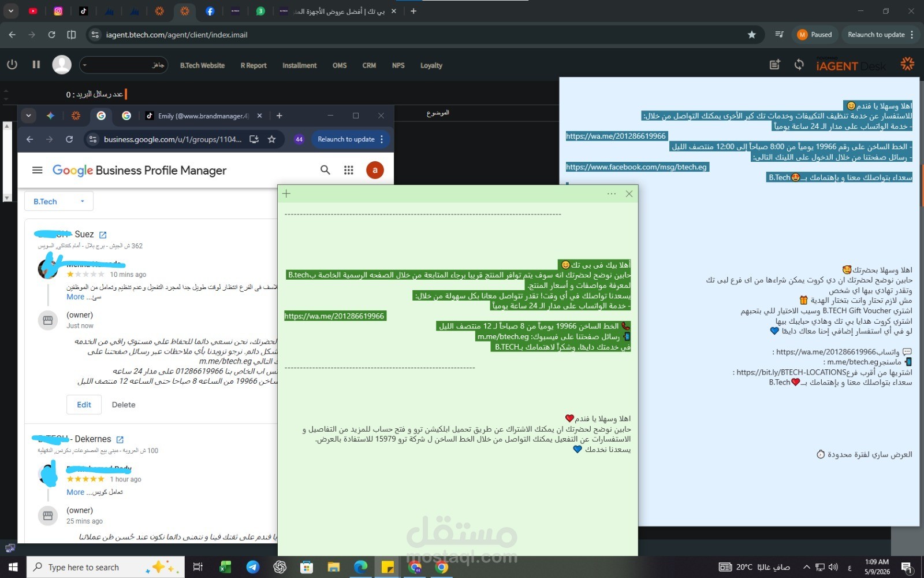This screenshot has height=578, width=924.
Task: Open the OMS menu item
Action: pos(340,65)
